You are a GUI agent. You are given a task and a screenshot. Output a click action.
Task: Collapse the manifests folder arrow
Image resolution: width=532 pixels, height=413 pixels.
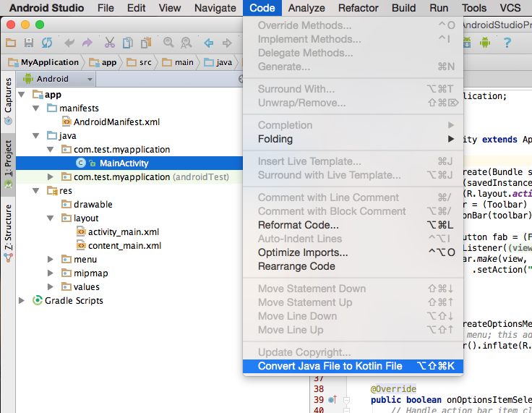36,108
